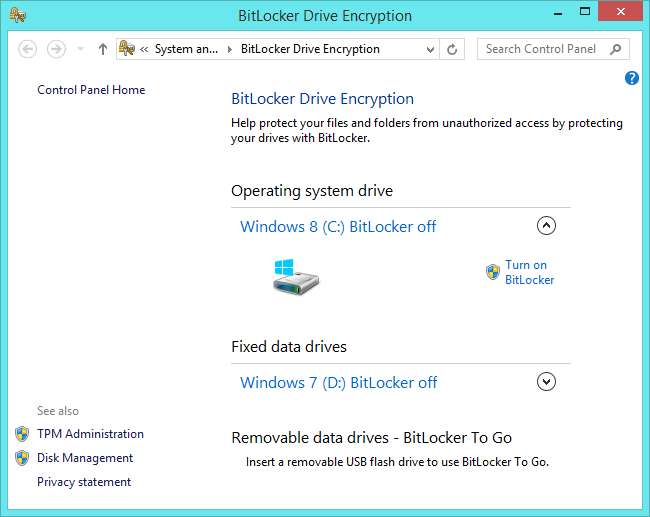Image resolution: width=650 pixels, height=517 pixels.
Task: Click the BitLocker keys icon in address bar
Action: click(x=127, y=49)
